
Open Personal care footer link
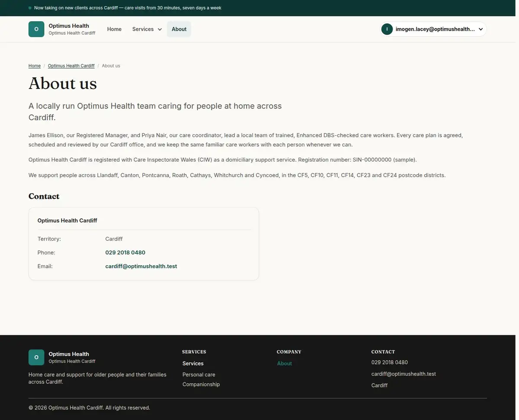199,375
